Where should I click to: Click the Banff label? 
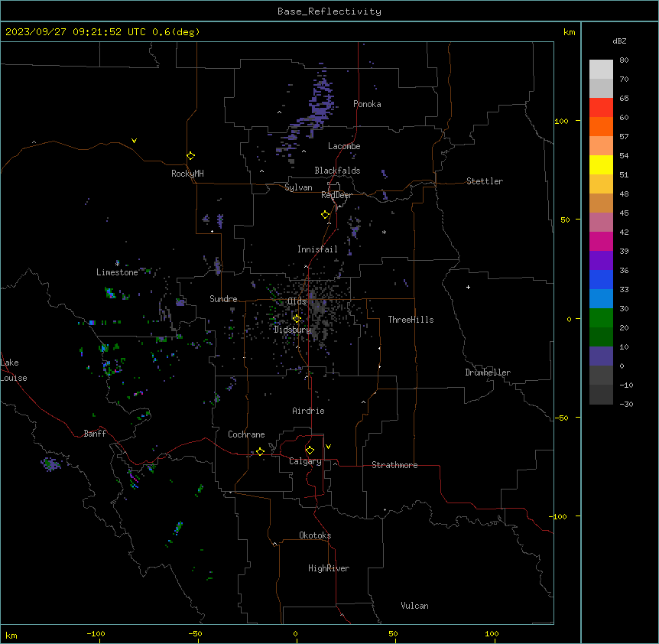point(95,434)
